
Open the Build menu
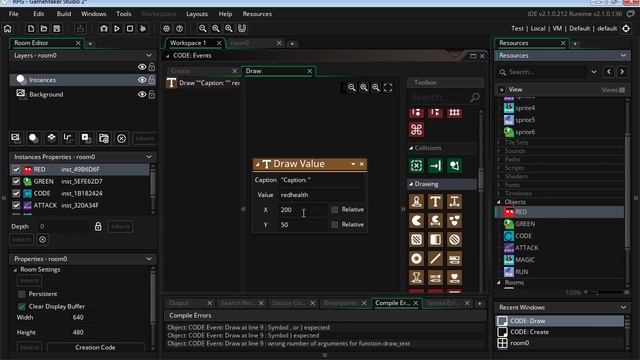[x=64, y=14]
